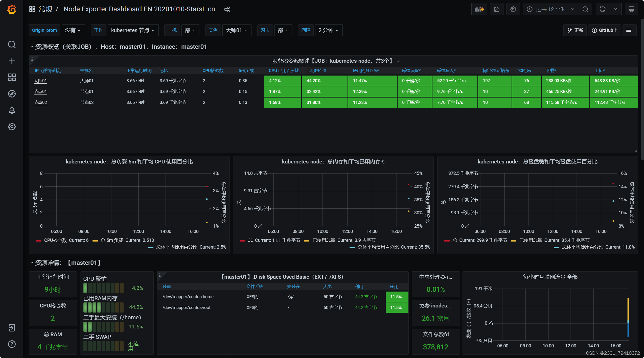Switch to TV view mode icon
The height and width of the screenshot is (358, 644).
pos(631,9)
